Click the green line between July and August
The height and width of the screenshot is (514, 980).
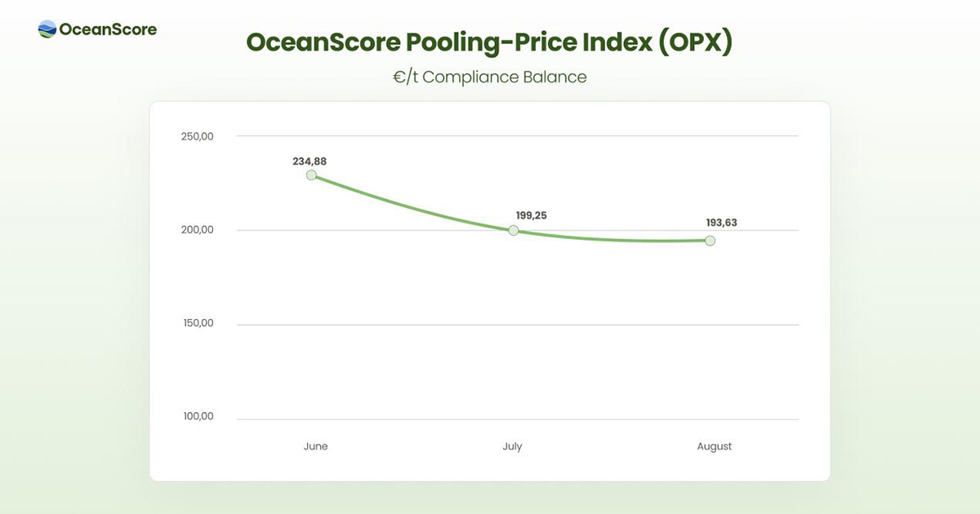[612, 239]
